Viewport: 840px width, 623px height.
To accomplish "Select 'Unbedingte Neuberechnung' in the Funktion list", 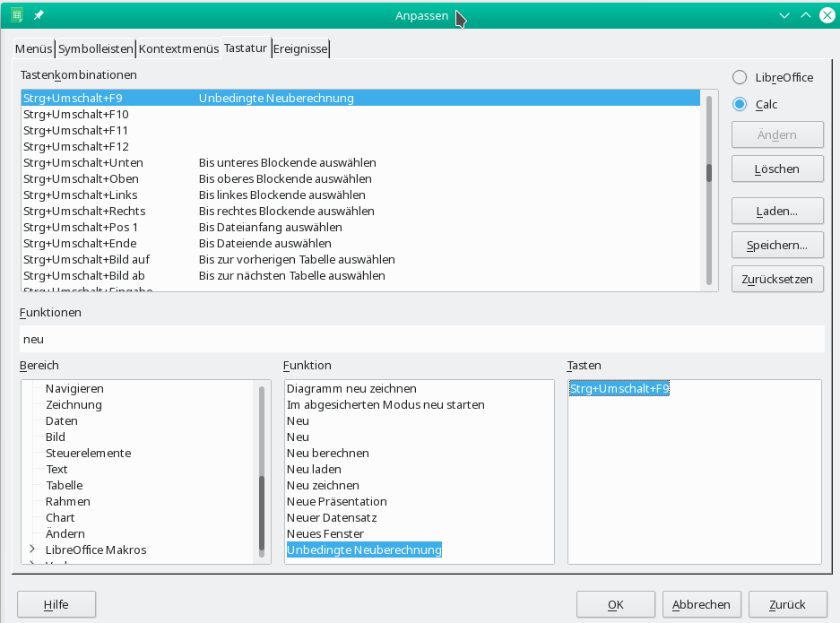I will [364, 549].
